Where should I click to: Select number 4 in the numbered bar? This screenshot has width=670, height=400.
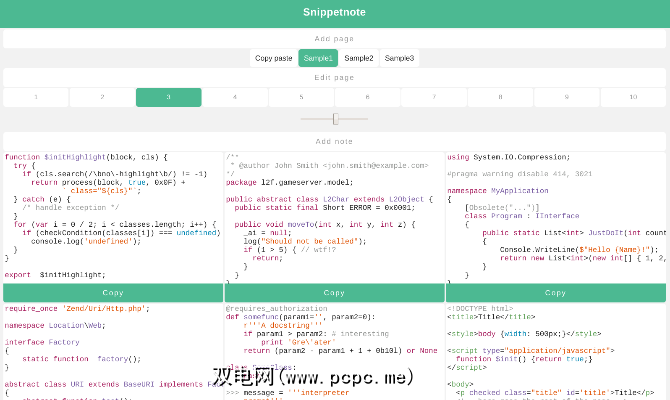235,97
